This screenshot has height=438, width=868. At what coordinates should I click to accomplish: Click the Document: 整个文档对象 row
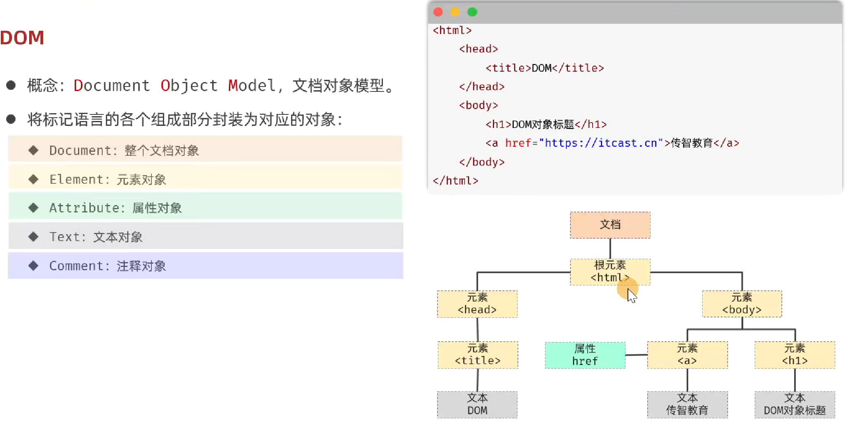(205, 150)
